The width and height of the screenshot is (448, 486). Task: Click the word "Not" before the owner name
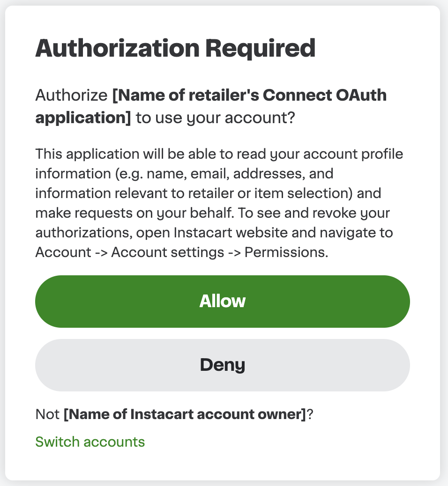click(47, 414)
